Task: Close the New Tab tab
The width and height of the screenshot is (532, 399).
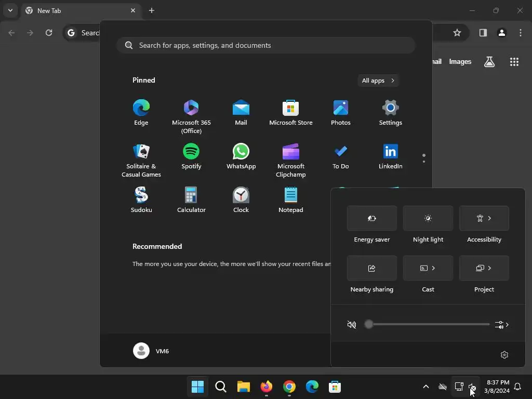Action: point(133,10)
